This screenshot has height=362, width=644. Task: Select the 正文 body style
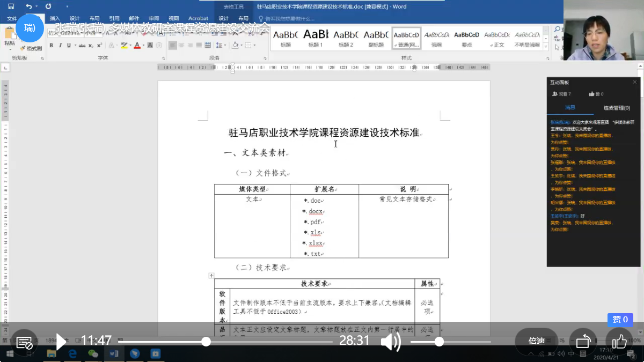497,38
